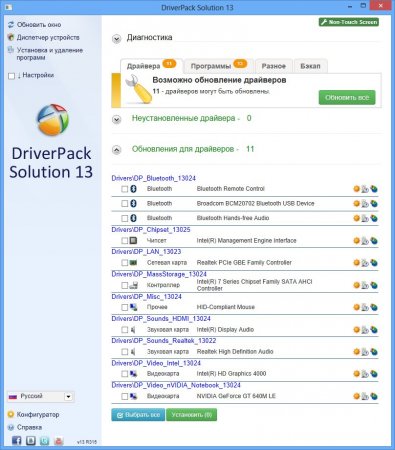Click globe icon for Realtek PCIe GBE row
The height and width of the screenshot is (450, 395).
(374, 263)
